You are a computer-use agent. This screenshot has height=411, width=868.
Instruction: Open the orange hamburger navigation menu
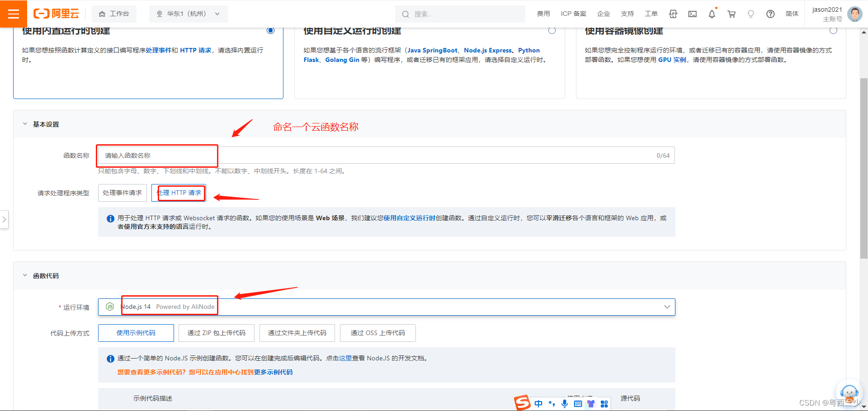[x=14, y=14]
